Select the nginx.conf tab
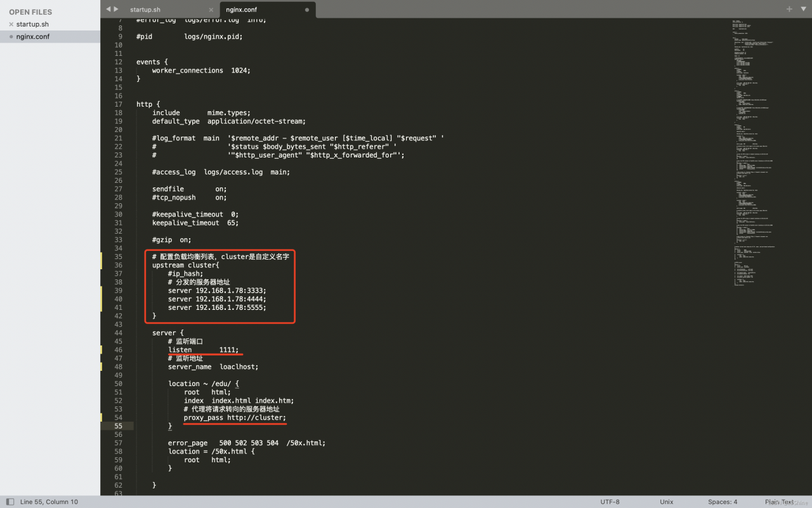812x508 pixels. 241,10
